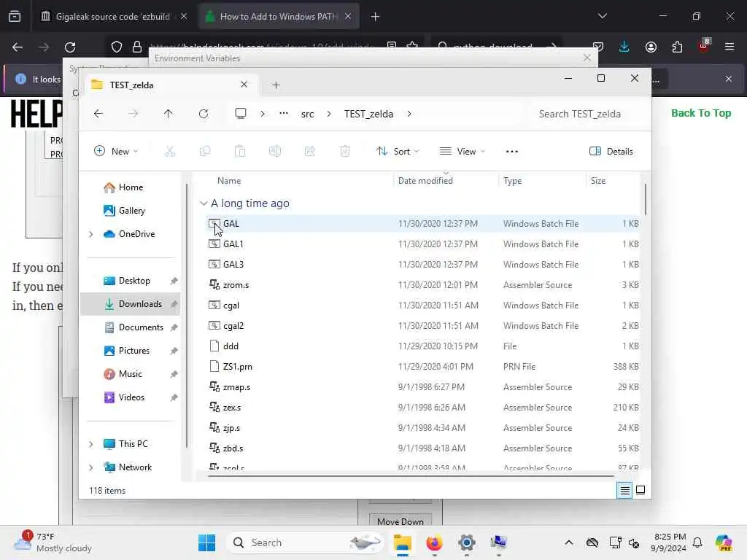The height and width of the screenshot is (560, 747).
Task: Select the ZS1.prn file
Action: point(423,367)
